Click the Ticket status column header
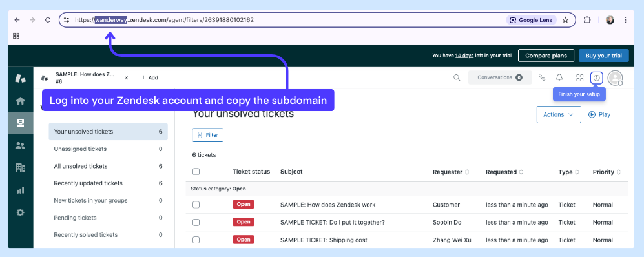644x257 pixels. coord(251,172)
